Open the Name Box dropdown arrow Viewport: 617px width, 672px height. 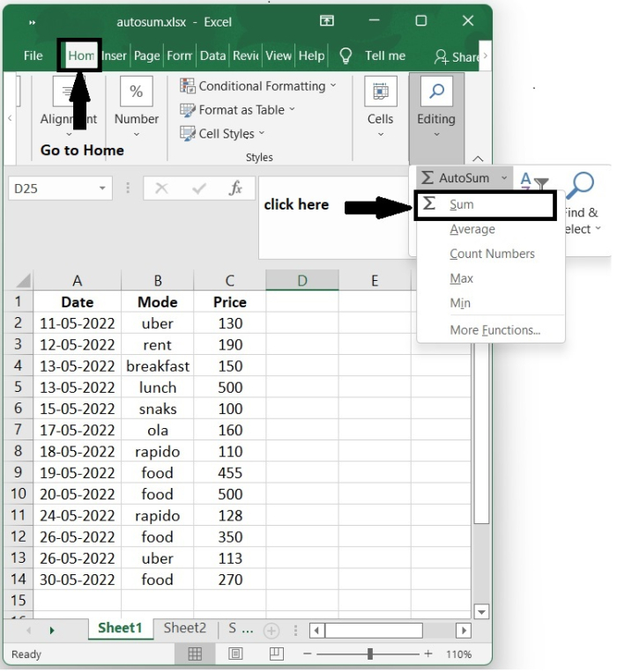103,188
